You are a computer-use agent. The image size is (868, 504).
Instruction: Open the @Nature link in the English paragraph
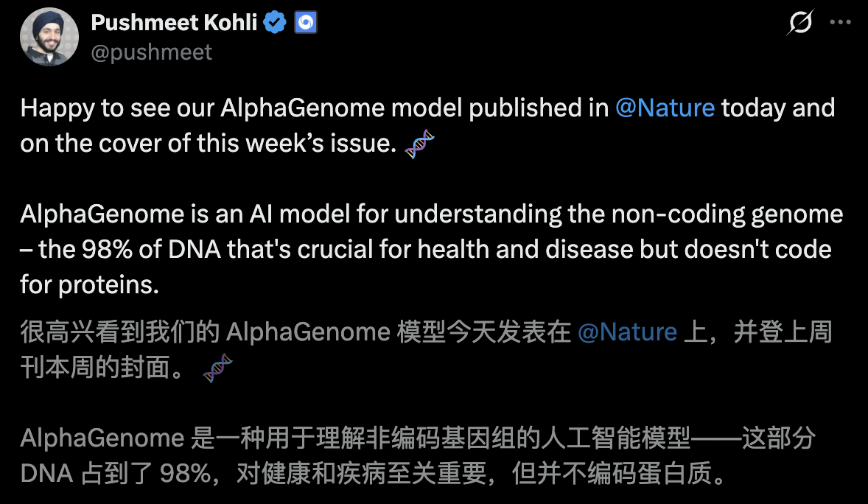[665, 108]
